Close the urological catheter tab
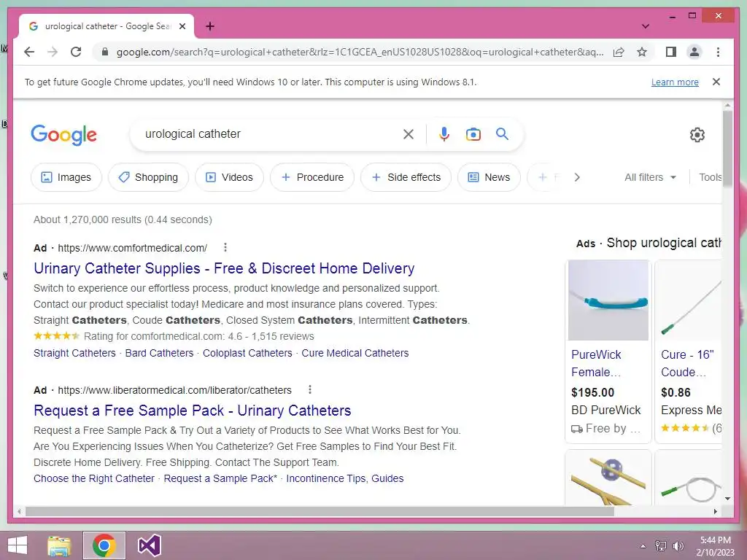Screen dimensions: 747x560 point(182,26)
